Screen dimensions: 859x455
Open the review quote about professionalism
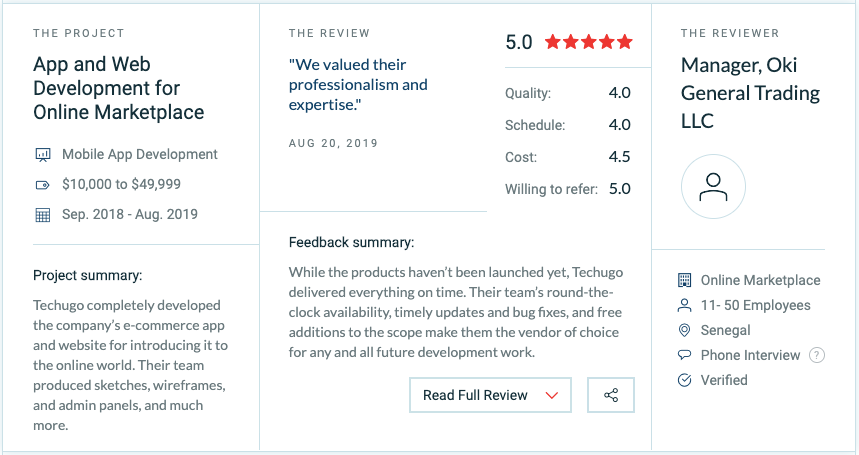coord(358,84)
